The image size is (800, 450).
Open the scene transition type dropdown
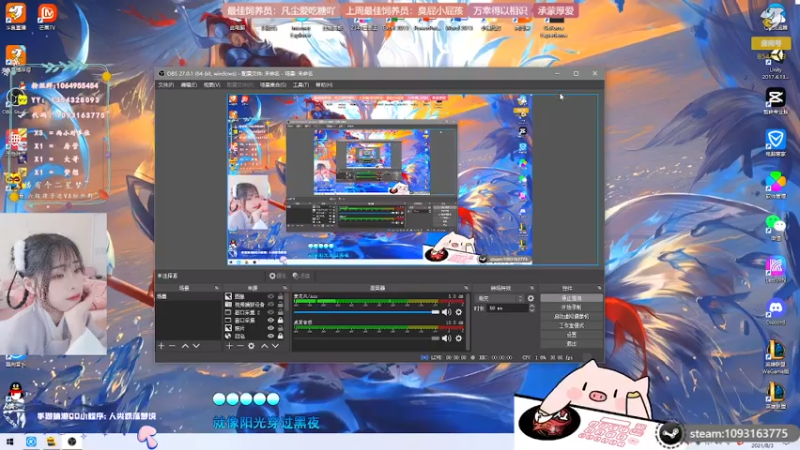[500, 298]
